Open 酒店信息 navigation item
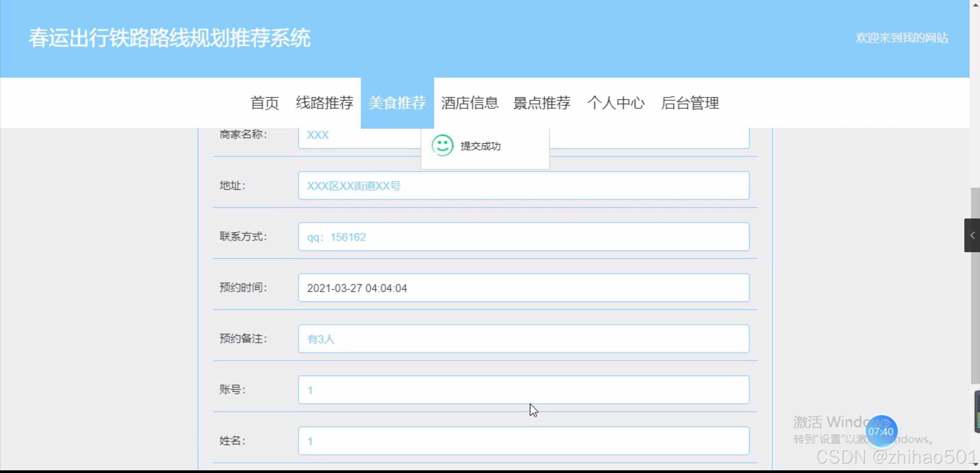 point(470,103)
